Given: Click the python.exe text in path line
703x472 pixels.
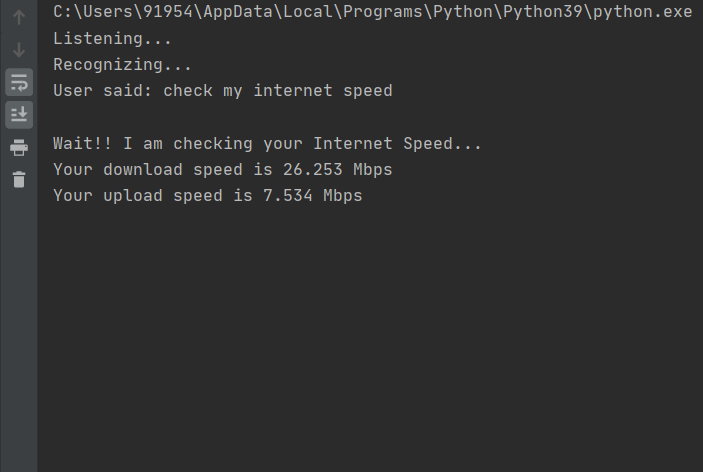Looking at the screenshot, I should tap(642, 12).
